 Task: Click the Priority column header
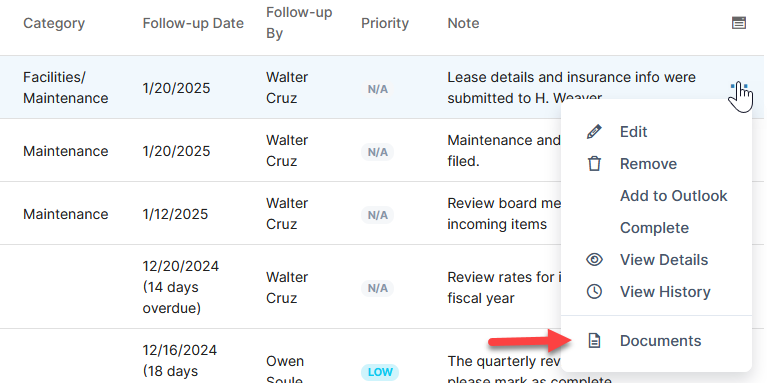click(x=385, y=23)
